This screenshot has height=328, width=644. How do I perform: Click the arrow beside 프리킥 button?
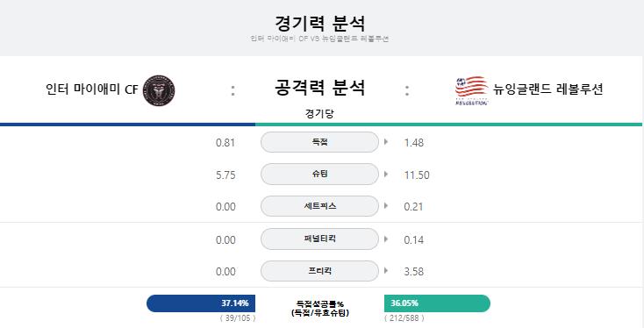[x=386, y=270]
